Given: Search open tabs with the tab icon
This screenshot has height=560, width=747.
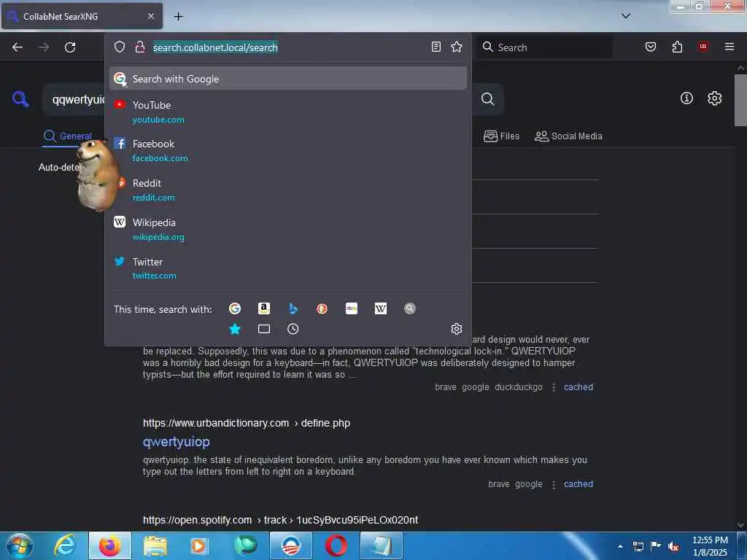Looking at the screenshot, I should 264,329.
